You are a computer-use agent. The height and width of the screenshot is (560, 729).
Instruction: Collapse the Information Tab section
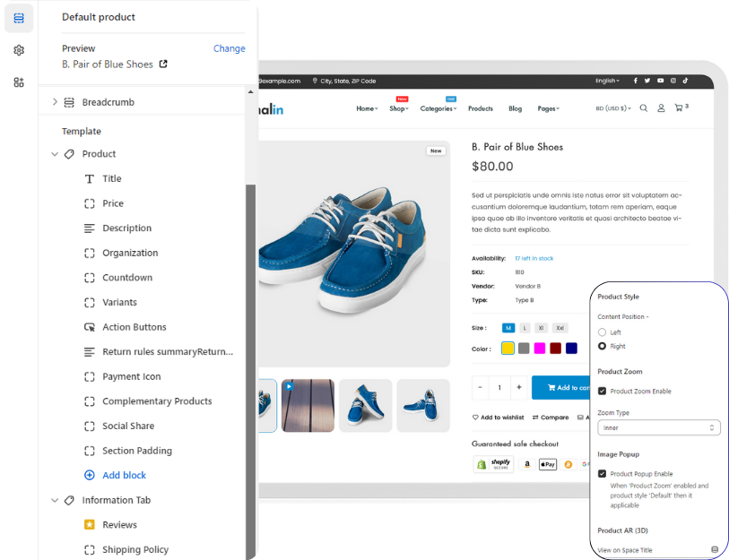click(55, 500)
